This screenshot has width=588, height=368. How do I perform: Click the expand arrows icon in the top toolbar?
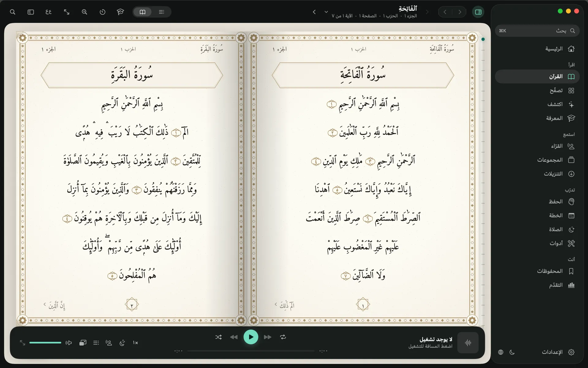(x=66, y=12)
